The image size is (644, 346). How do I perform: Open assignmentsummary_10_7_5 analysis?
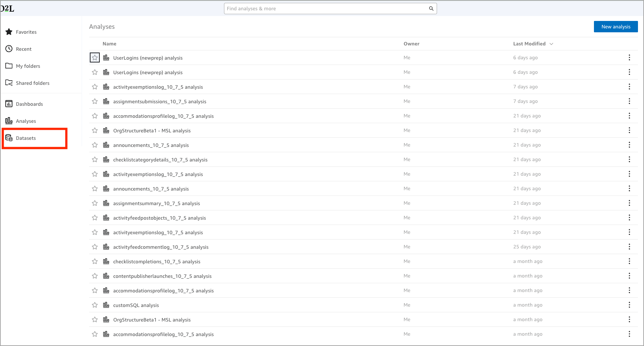point(156,203)
